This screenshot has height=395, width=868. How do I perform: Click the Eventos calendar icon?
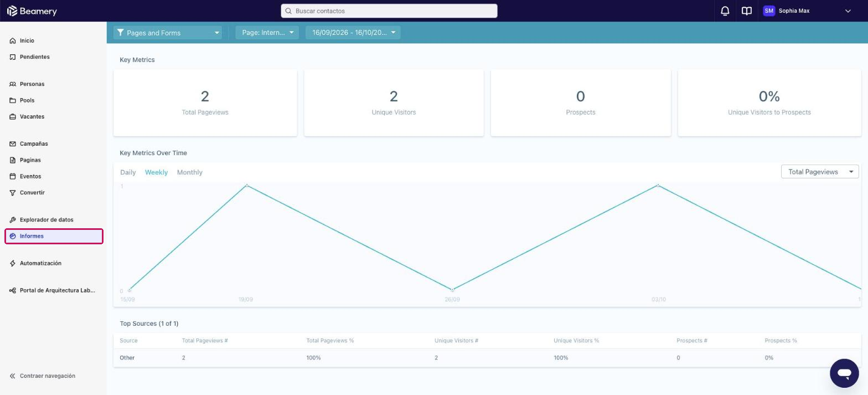13,177
